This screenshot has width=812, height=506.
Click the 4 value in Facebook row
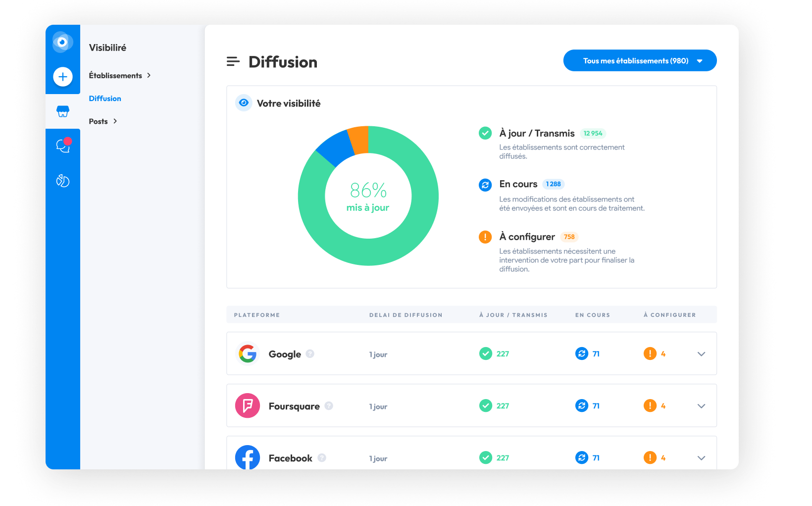point(663,457)
